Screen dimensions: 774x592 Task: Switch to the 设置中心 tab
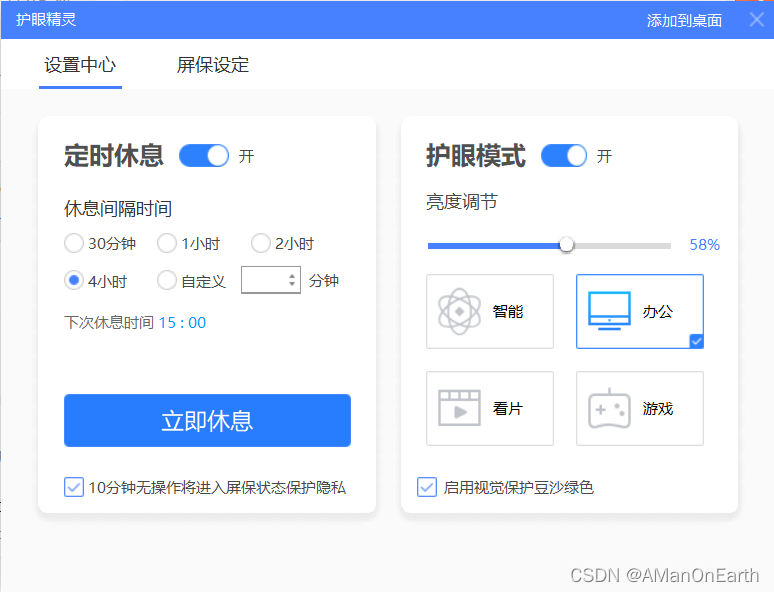point(80,65)
